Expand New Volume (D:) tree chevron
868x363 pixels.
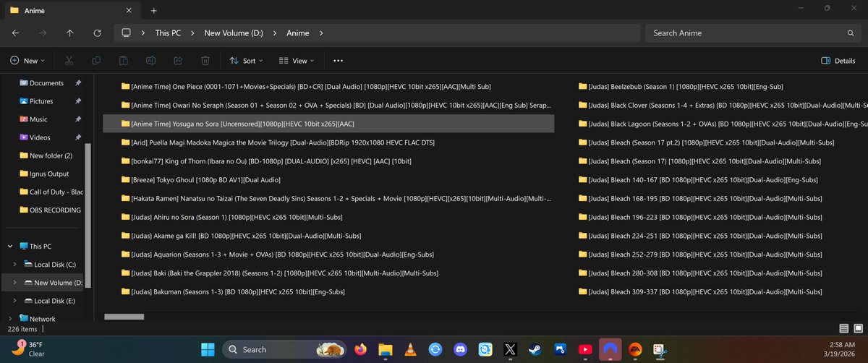click(x=15, y=283)
